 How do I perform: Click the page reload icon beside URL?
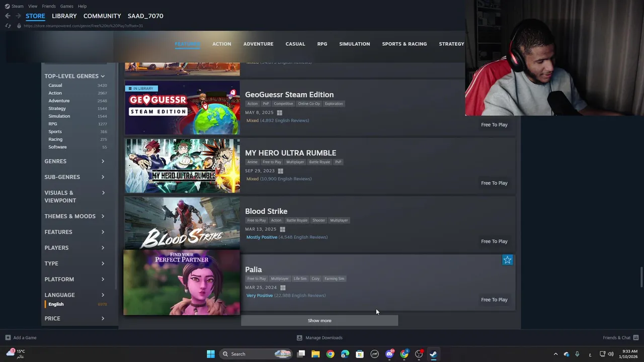click(8, 26)
